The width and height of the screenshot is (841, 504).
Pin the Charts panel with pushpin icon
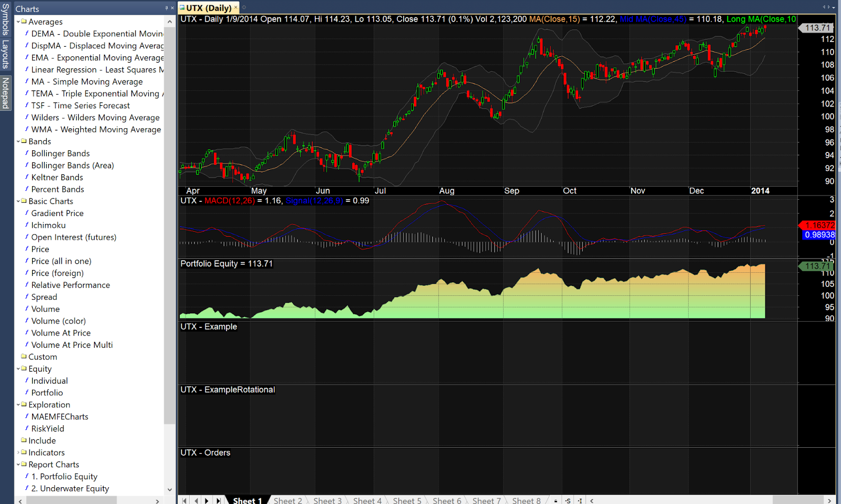click(167, 8)
